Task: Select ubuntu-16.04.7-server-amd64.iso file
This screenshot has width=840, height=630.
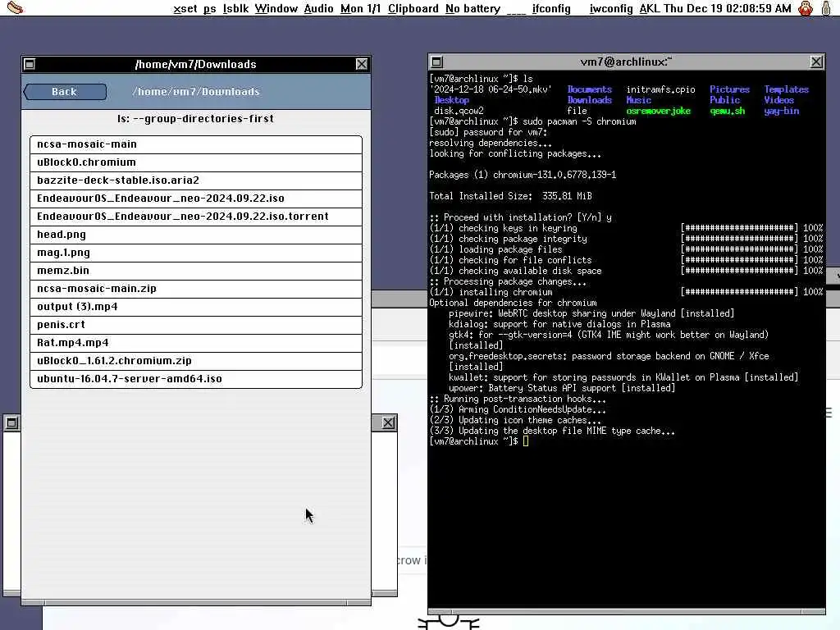Action: 196,379
